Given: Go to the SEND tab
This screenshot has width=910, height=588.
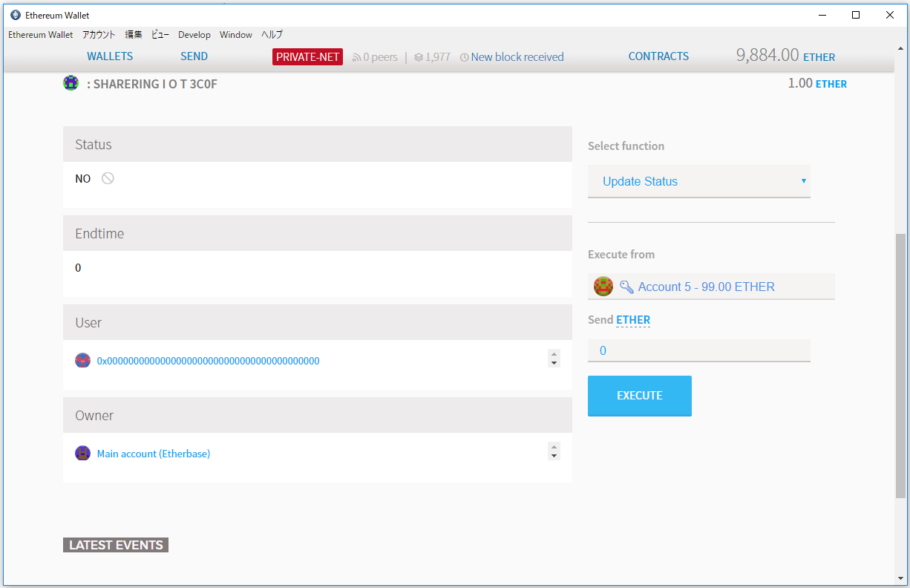Looking at the screenshot, I should point(194,56).
